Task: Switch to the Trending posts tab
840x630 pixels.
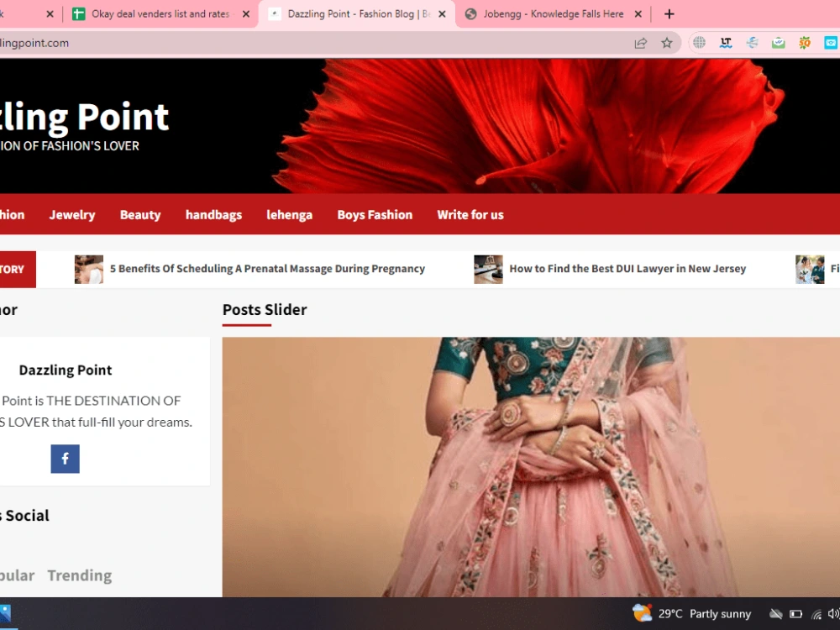Action: [80, 575]
